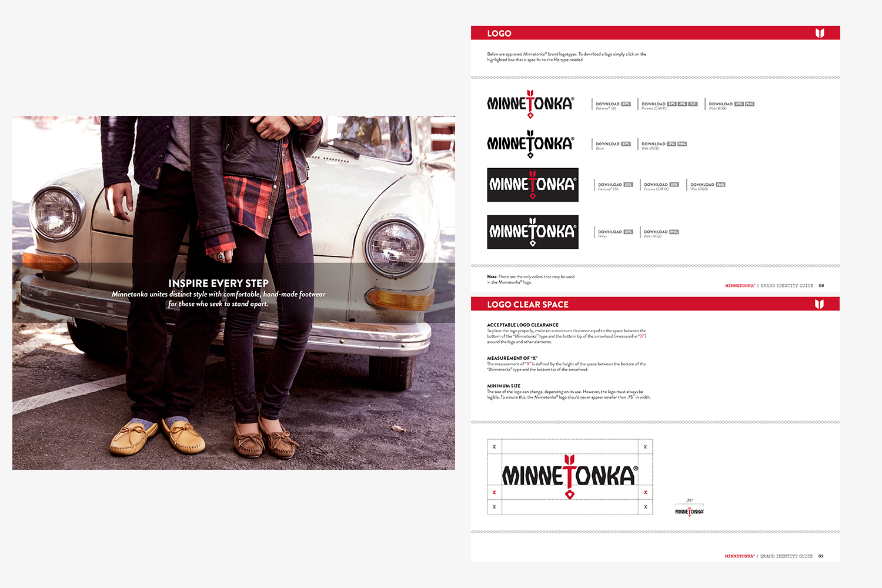The image size is (882, 588).
Task: Click the large logo in the clear space diagram
Action: click(x=570, y=477)
